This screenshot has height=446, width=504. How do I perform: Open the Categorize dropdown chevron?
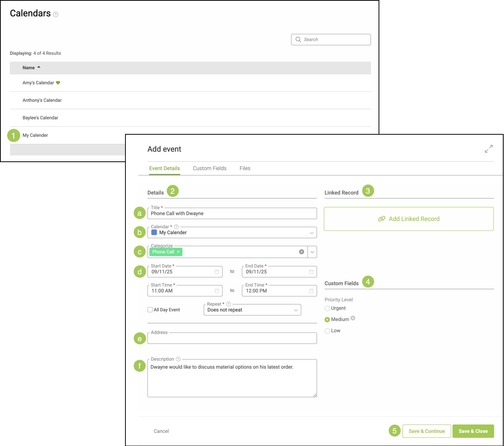(312, 252)
